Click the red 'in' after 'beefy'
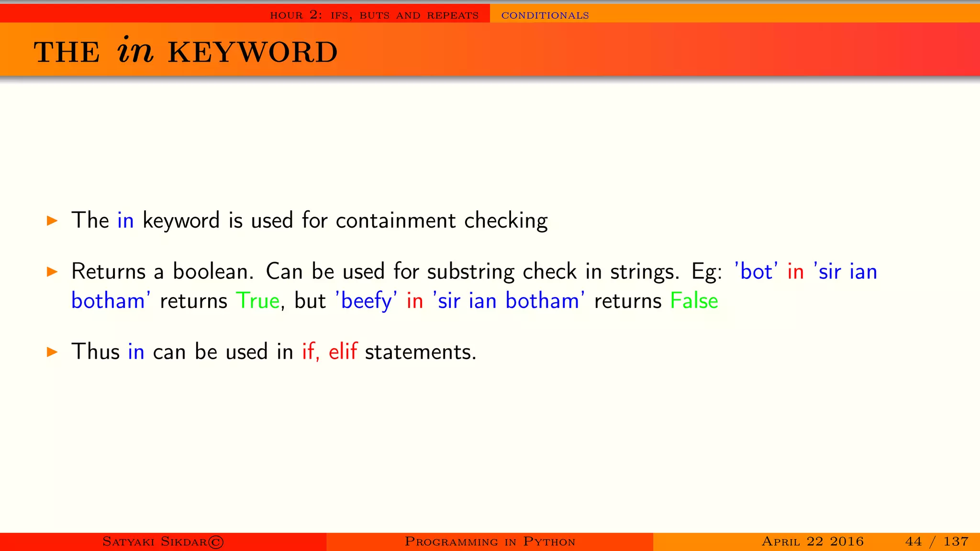980x551 pixels. (x=415, y=301)
